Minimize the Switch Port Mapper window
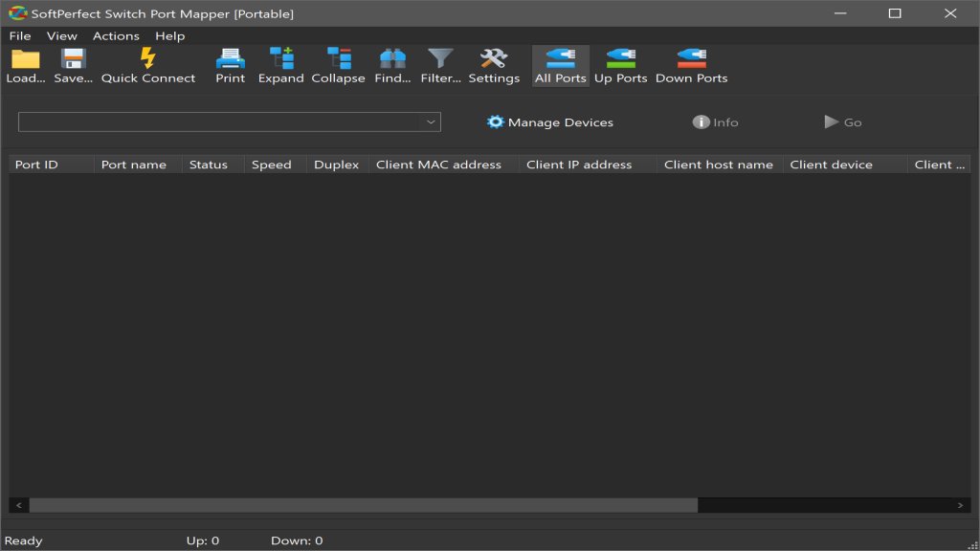 pyautogui.click(x=840, y=13)
